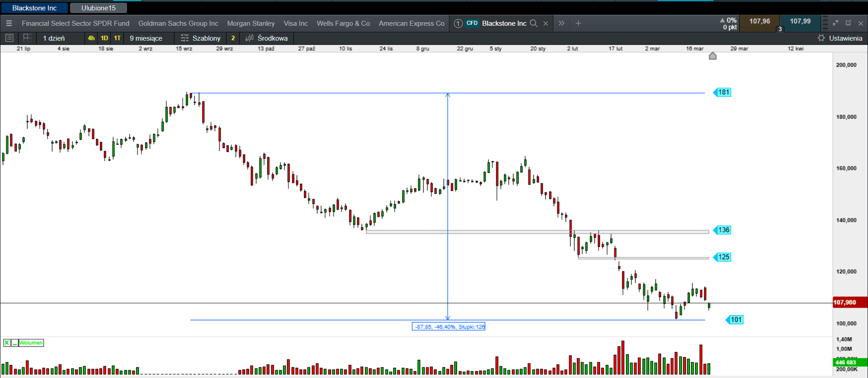
Task: Shrink the chart with collapse arrows icon
Action: pyautogui.click(x=835, y=23)
